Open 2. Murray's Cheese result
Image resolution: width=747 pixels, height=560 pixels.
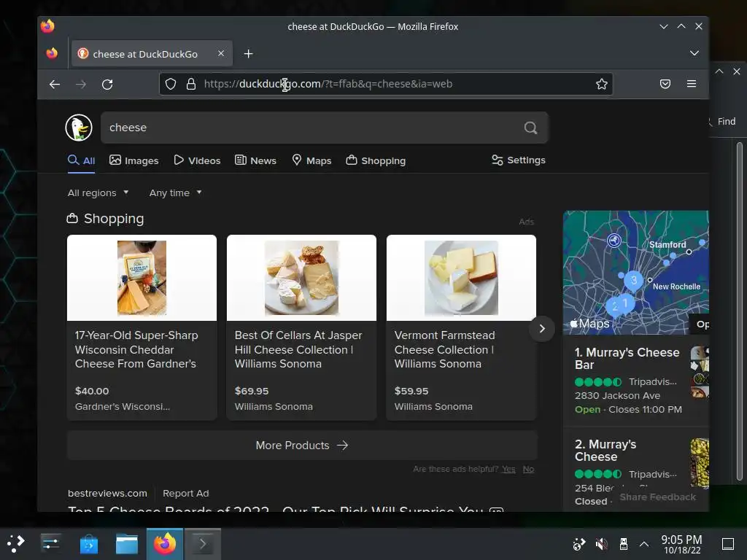605,451
